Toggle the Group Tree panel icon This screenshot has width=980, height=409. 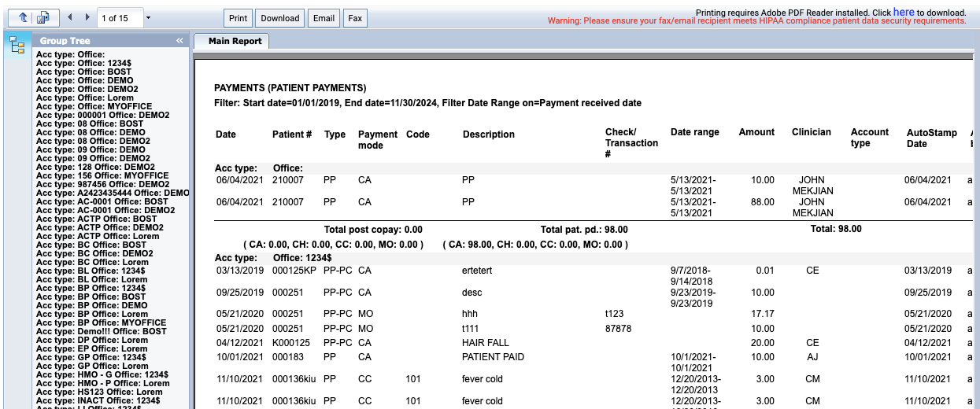tap(17, 46)
